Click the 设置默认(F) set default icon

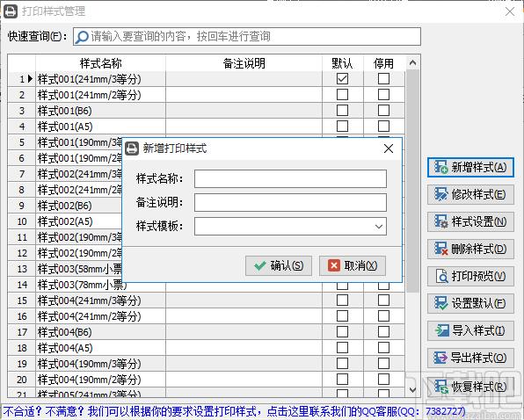pyautogui.click(x=440, y=303)
